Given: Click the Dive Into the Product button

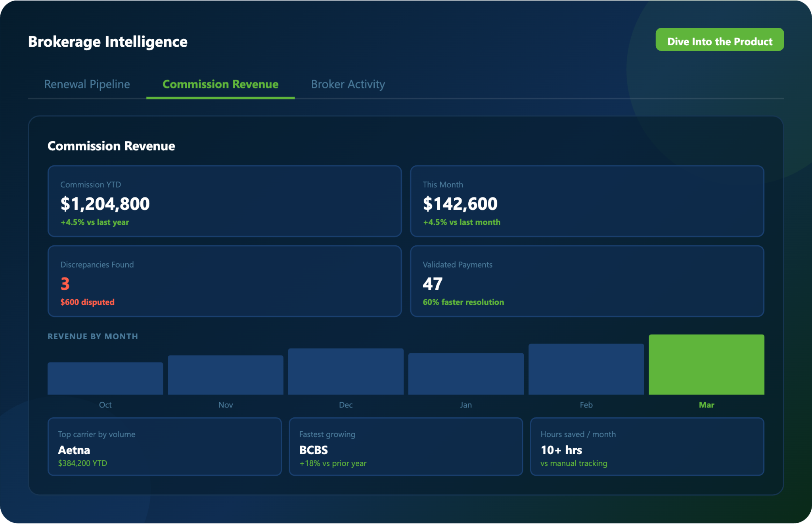Looking at the screenshot, I should [x=719, y=40].
